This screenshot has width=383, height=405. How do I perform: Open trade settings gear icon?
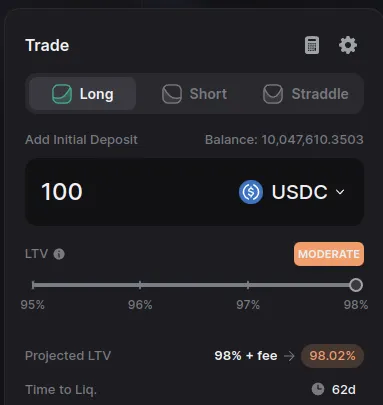(x=348, y=45)
